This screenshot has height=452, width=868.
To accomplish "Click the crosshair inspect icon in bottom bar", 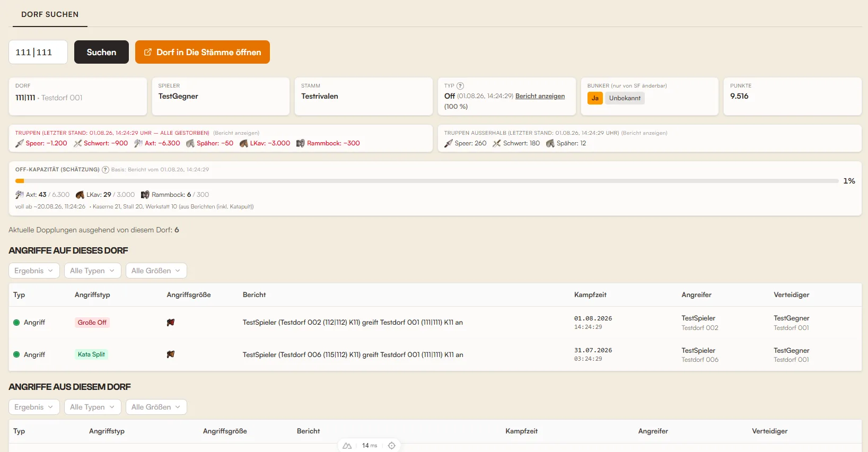I will tap(392, 446).
